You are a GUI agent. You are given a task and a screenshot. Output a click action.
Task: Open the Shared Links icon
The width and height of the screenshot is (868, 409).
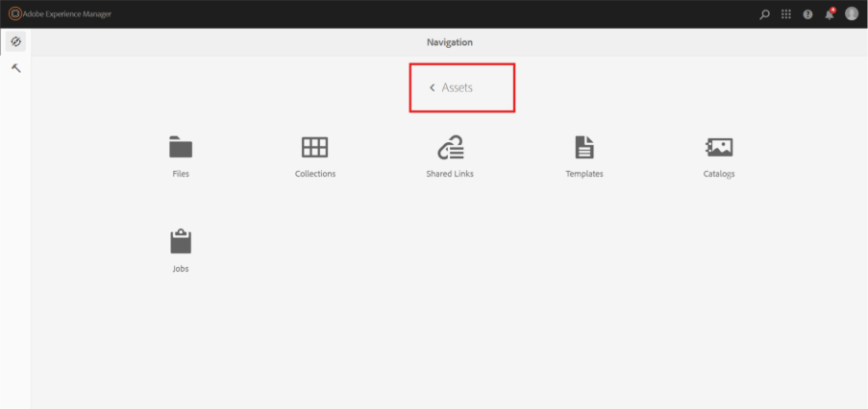(x=450, y=147)
